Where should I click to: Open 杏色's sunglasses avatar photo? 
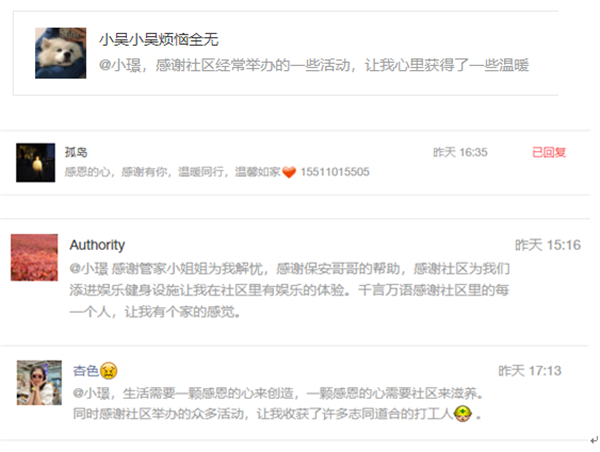click(x=39, y=382)
